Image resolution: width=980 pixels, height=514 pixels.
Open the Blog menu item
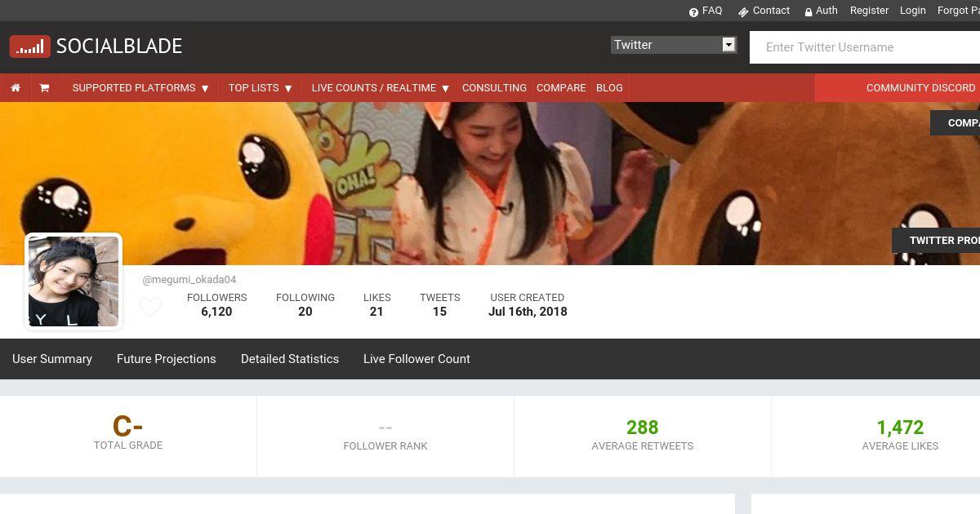609,88
